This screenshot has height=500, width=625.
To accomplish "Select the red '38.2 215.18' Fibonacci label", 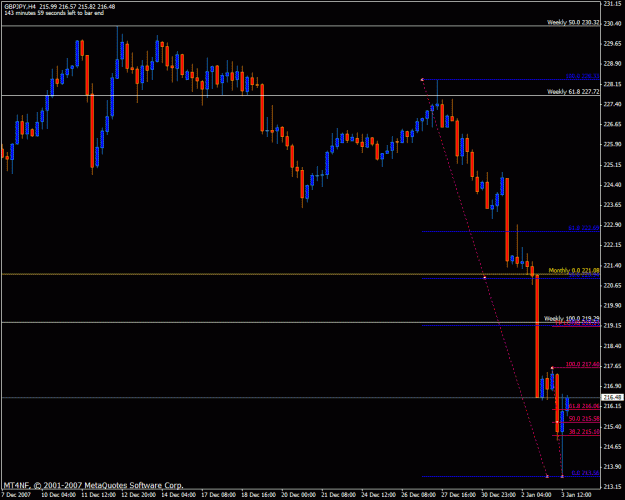I will point(584,432).
